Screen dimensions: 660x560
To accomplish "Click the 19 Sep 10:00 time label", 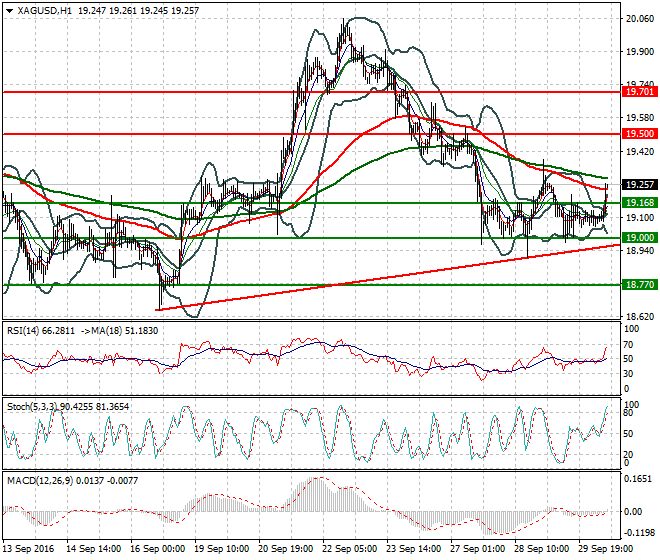I will 221,549.
